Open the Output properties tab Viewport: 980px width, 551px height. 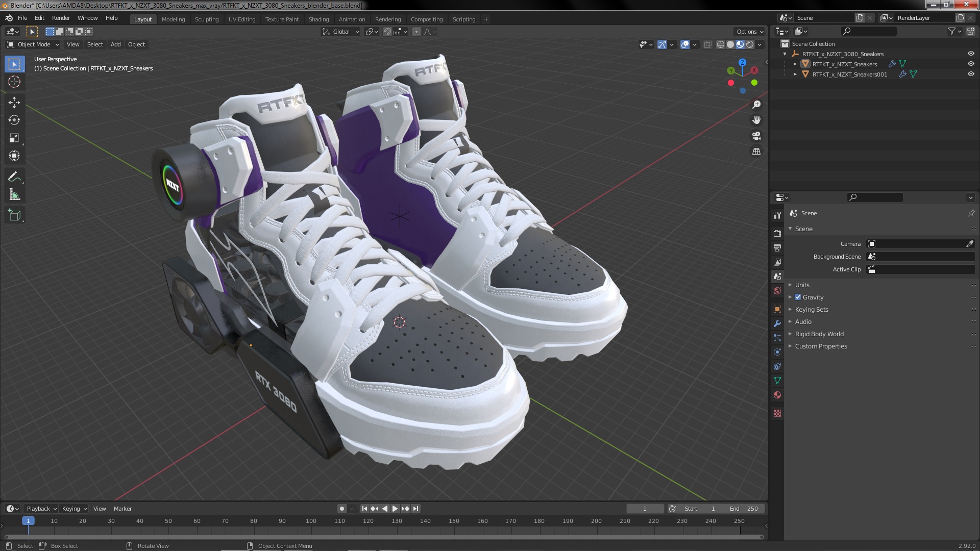click(x=777, y=247)
